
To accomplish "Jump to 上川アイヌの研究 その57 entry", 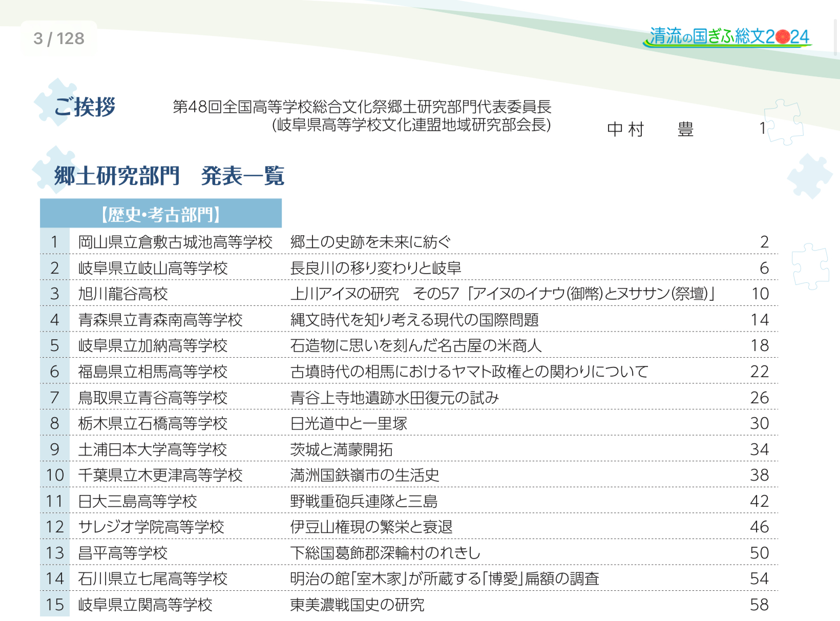I will pyautogui.click(x=502, y=294).
